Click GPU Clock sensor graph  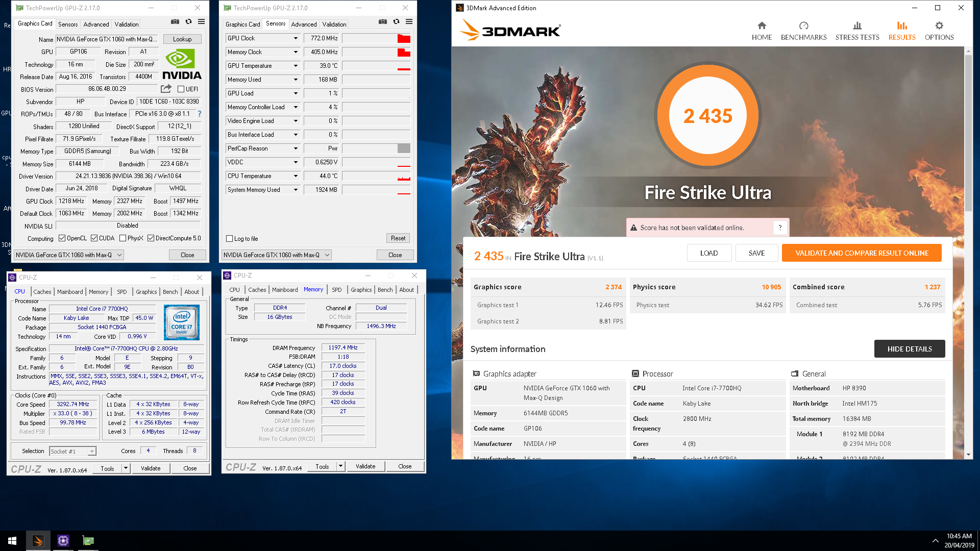coord(376,38)
